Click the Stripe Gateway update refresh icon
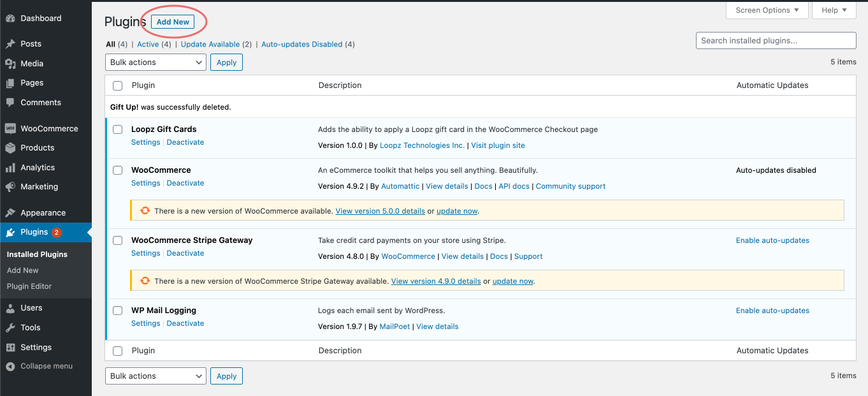Image resolution: width=868 pixels, height=396 pixels. (x=145, y=281)
